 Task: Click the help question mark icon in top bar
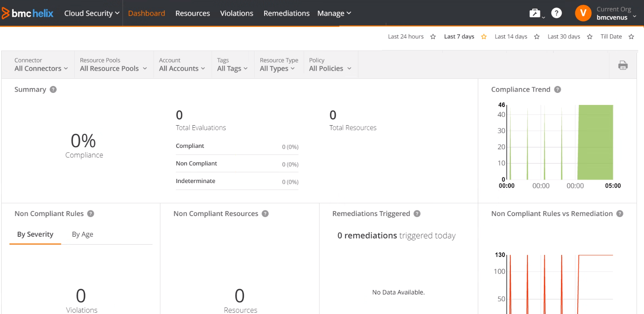pyautogui.click(x=556, y=13)
